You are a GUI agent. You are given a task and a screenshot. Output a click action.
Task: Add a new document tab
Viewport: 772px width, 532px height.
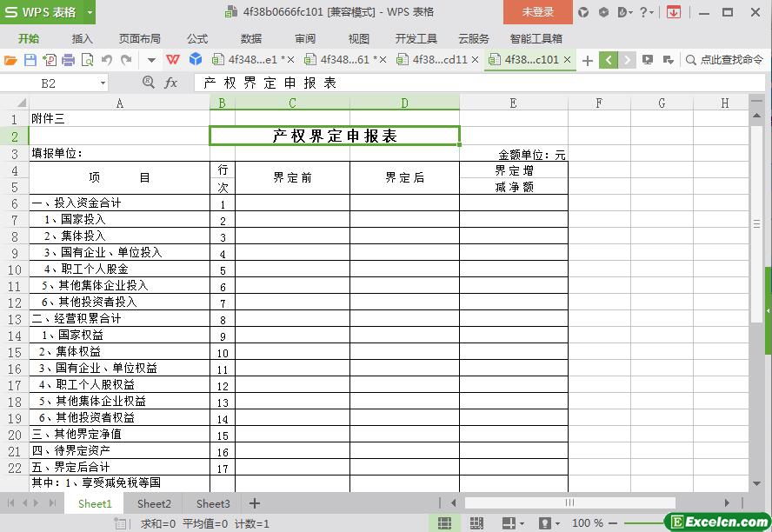coord(587,61)
